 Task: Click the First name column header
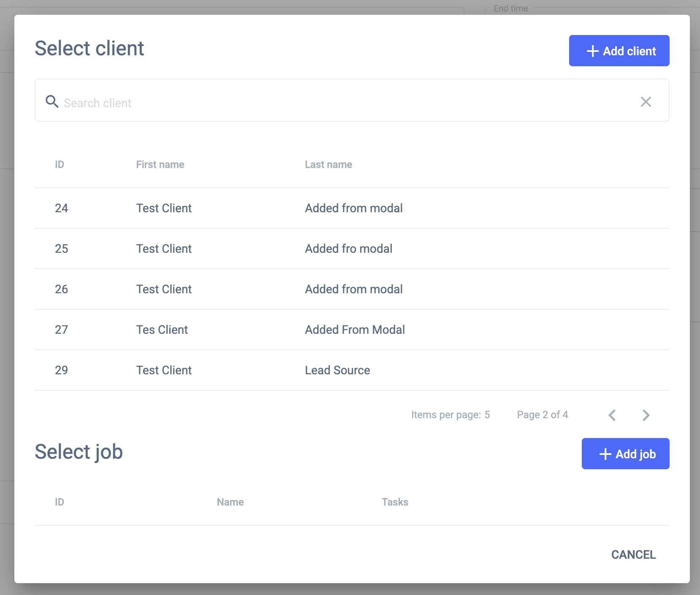160,165
